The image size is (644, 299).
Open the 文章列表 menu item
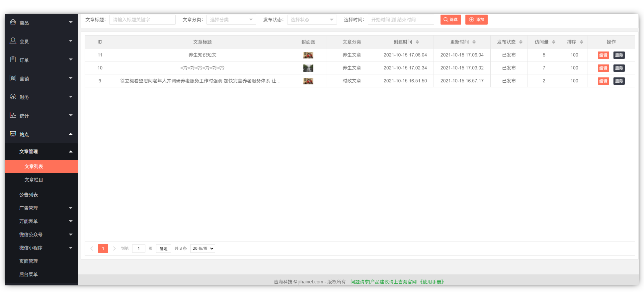coord(41,166)
